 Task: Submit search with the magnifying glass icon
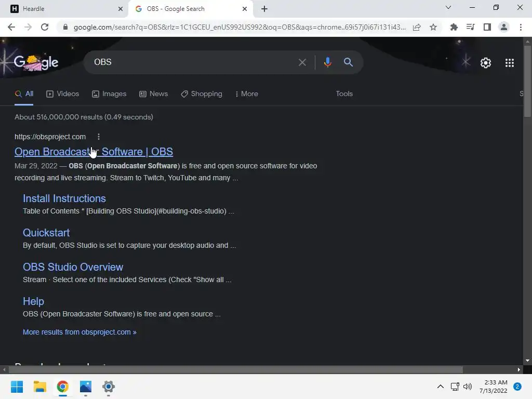pyautogui.click(x=348, y=62)
